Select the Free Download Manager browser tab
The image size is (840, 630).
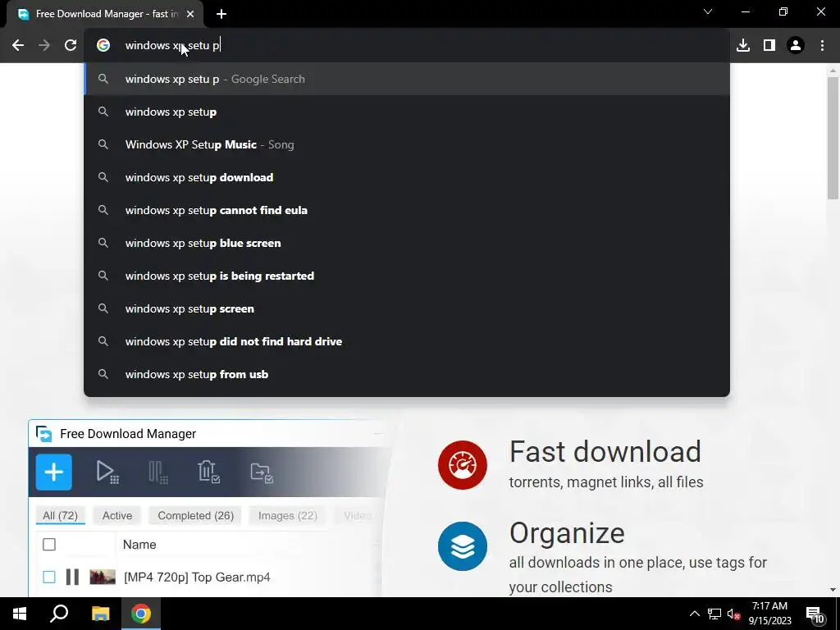pos(106,15)
